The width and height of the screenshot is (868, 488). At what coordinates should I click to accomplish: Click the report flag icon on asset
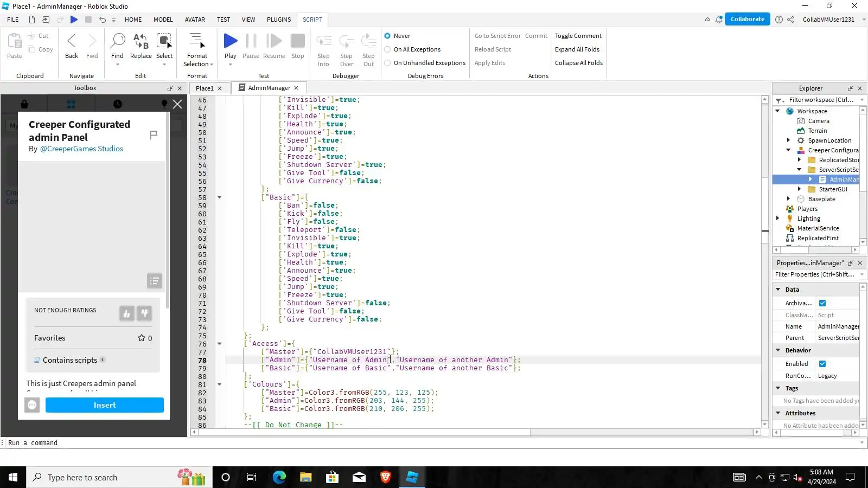(x=154, y=134)
